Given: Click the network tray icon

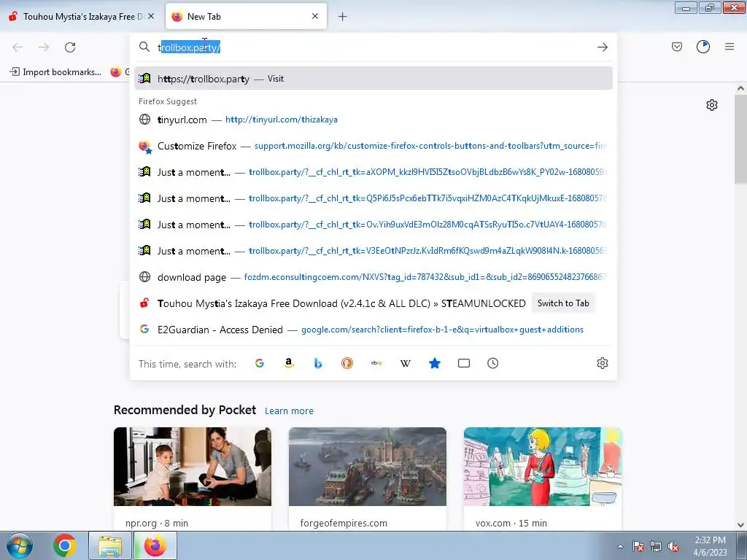Looking at the screenshot, I should (656, 547).
